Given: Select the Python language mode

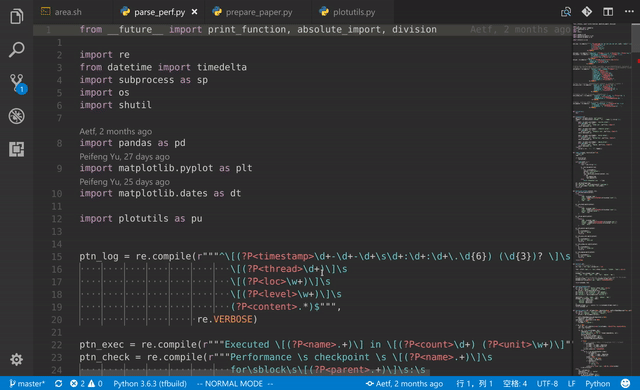Looking at the screenshot, I should tap(598, 383).
